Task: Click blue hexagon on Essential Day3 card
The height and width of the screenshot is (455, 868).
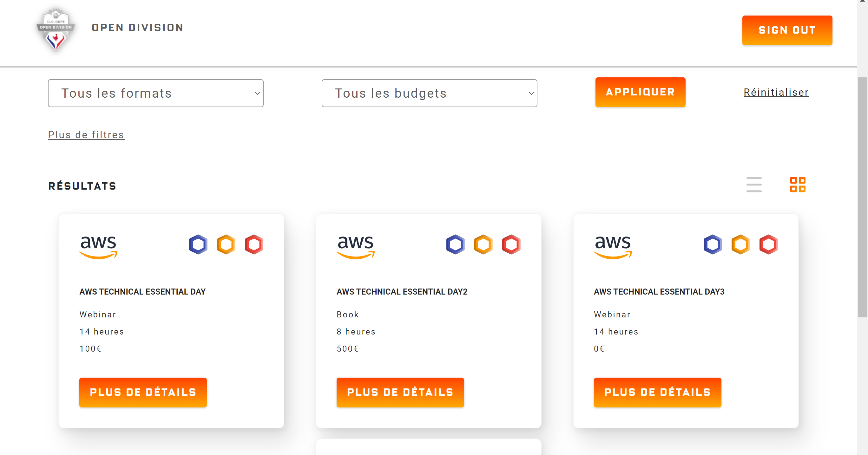Action: tap(713, 244)
